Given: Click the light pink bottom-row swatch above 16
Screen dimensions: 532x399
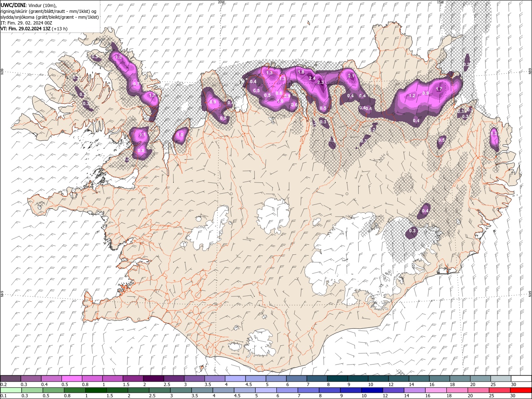Looking at the screenshot, I should (435, 390).
